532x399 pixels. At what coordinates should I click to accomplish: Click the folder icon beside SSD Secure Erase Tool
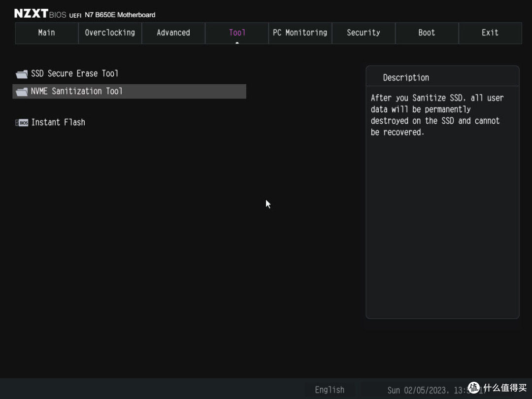[22, 74]
